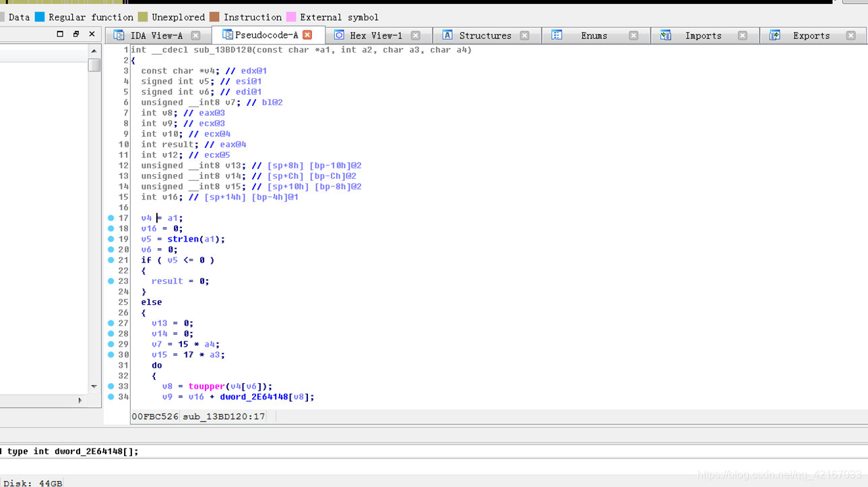This screenshot has height=487, width=868.
Task: Toggle breakpoint dot on line 20
Action: tap(111, 250)
